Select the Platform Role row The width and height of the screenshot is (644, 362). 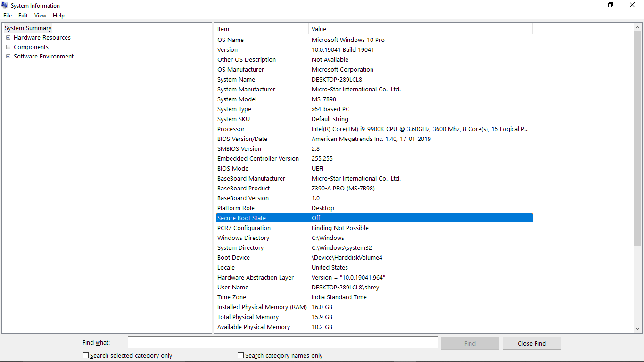(374, 208)
